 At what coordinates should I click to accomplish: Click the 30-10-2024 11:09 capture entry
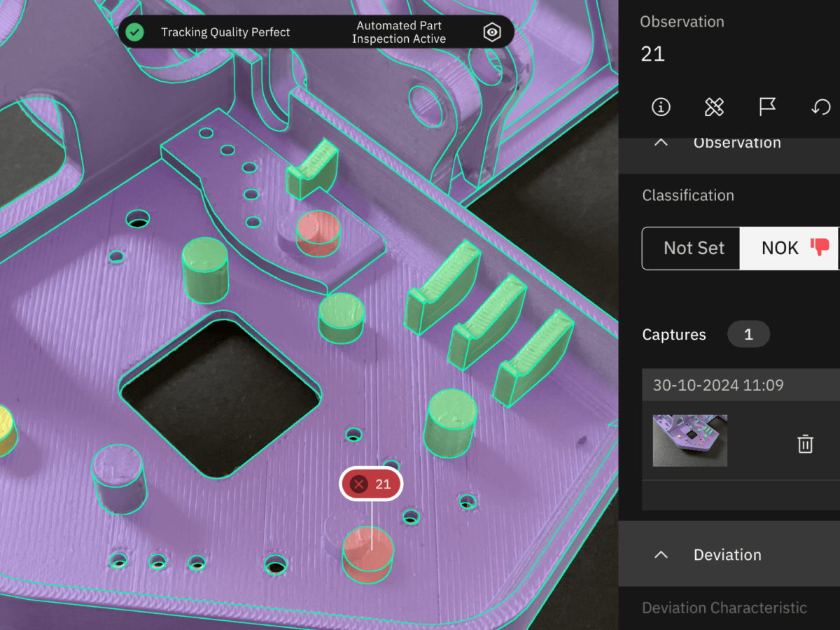(718, 385)
